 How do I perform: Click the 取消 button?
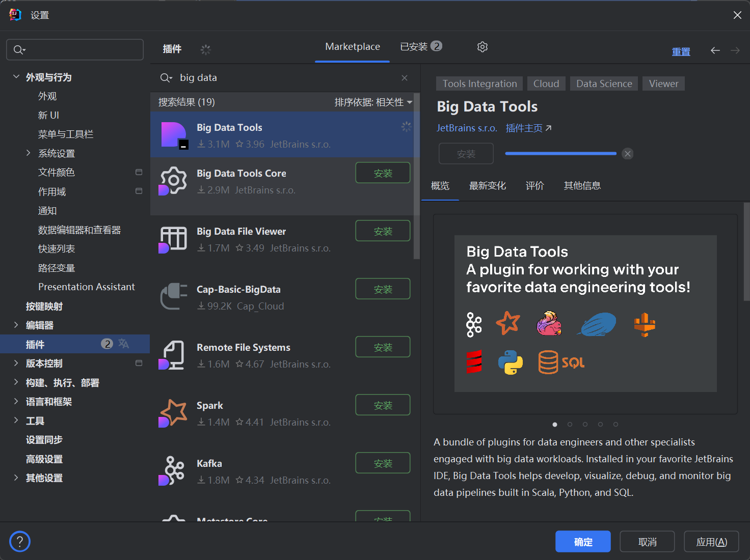pos(647,542)
